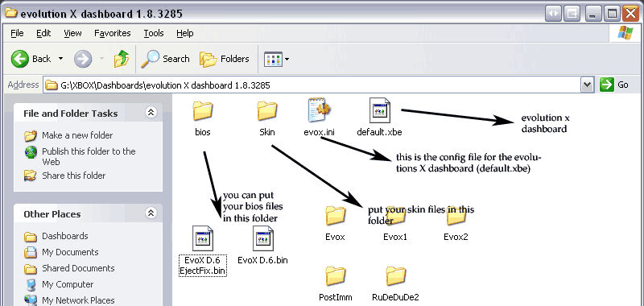Open the Edit menu
Screen dimensions: 644x306
click(x=43, y=33)
